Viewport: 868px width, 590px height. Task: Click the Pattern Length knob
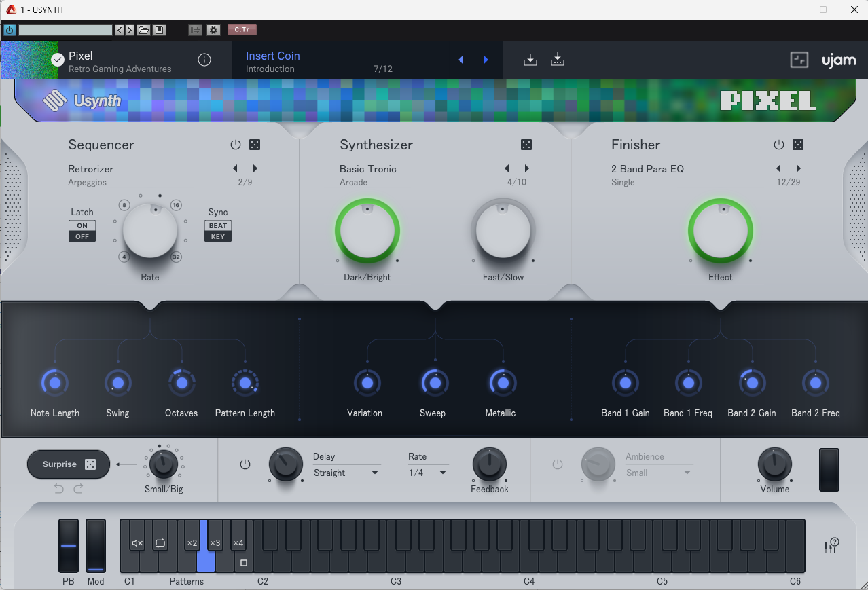[245, 383]
